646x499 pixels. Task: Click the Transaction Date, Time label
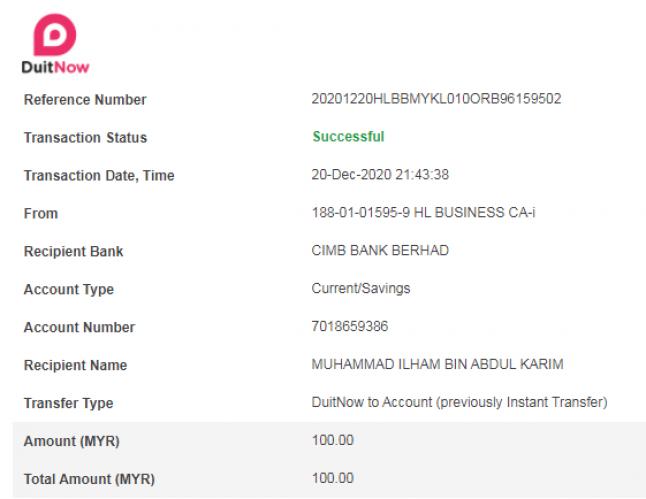tap(99, 176)
